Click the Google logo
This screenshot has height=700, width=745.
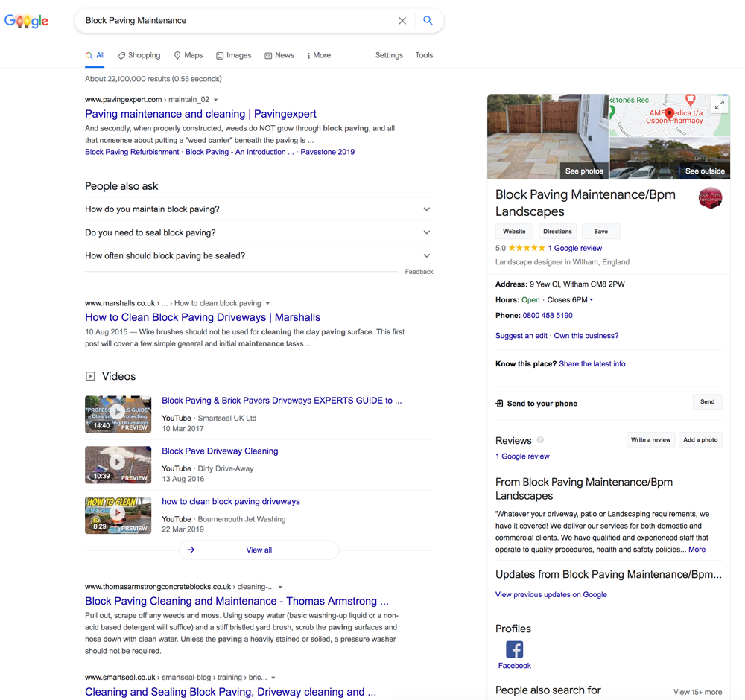(x=26, y=21)
